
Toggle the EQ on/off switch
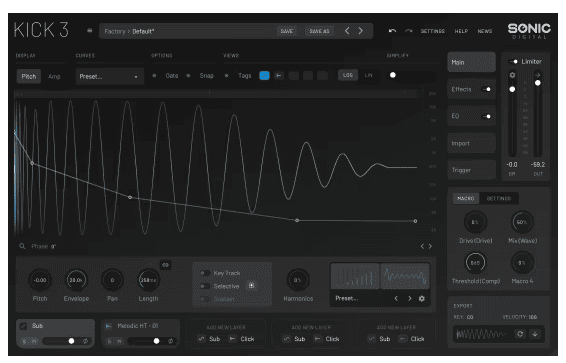[x=487, y=116]
